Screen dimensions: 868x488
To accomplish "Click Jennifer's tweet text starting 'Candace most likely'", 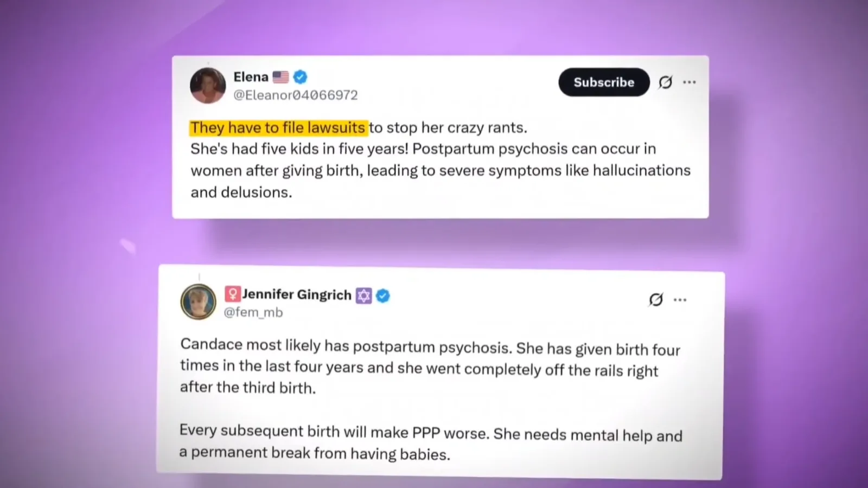I will click(x=430, y=366).
